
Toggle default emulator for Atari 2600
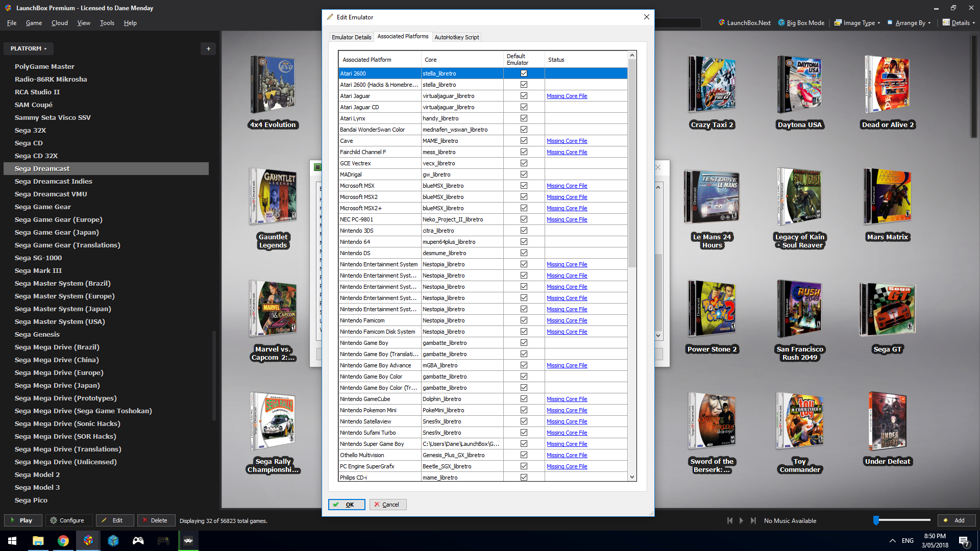click(x=524, y=73)
